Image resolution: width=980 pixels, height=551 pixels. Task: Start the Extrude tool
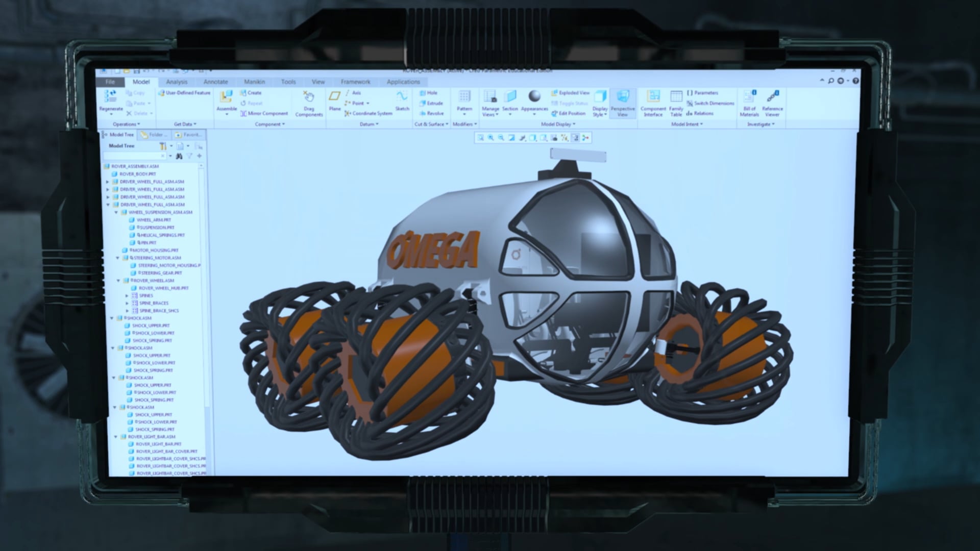pos(431,103)
